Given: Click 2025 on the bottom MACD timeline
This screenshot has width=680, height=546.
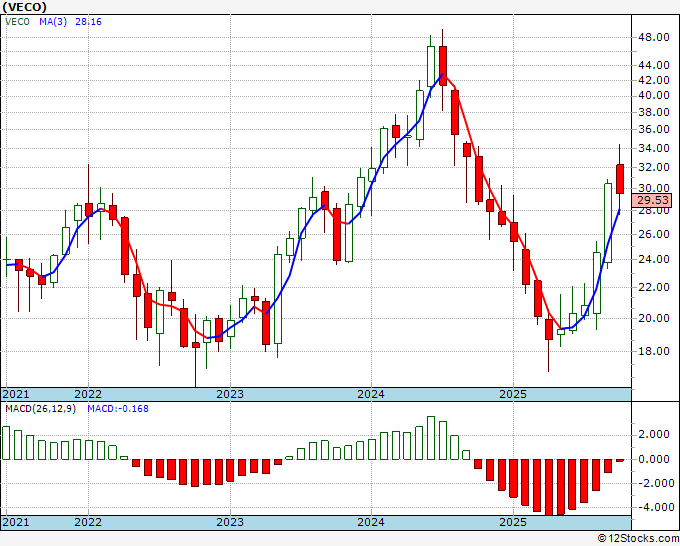Looking at the screenshot, I should click(x=512, y=523).
